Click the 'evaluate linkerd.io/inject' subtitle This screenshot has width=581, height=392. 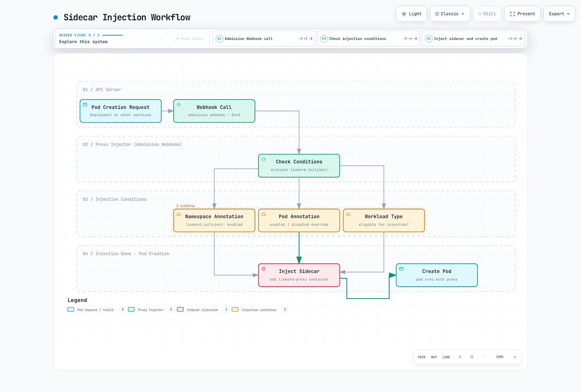pyautogui.click(x=299, y=170)
